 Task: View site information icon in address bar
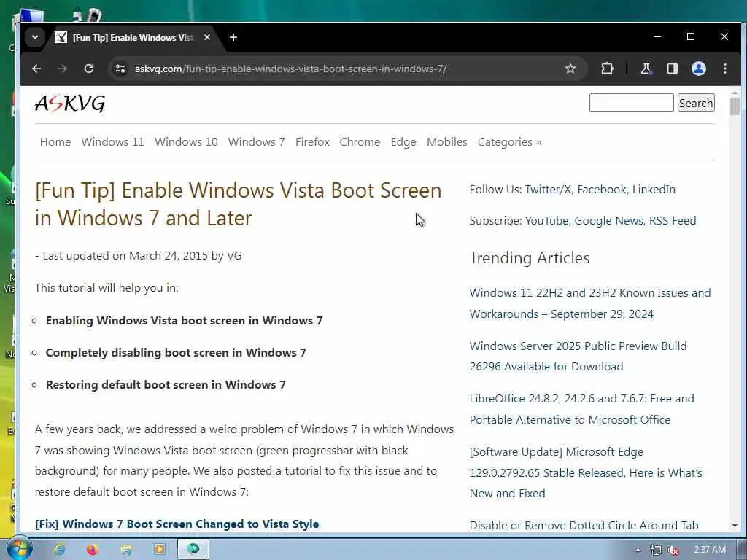click(x=120, y=69)
